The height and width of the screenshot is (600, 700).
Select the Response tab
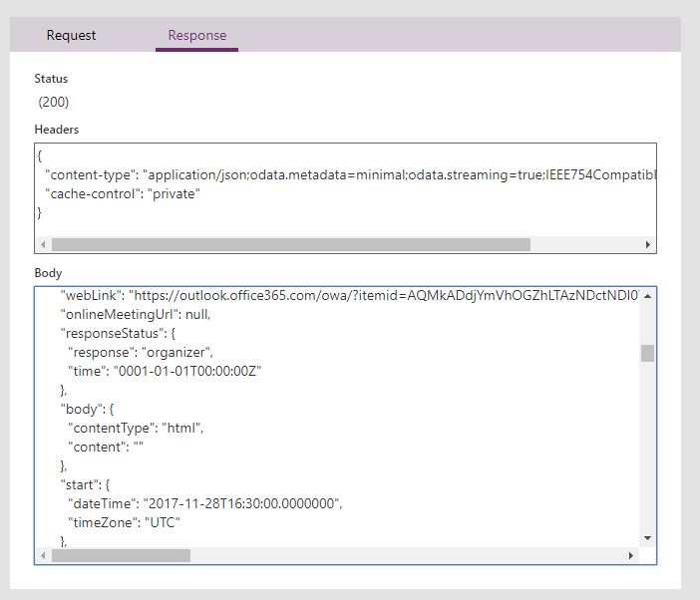[x=196, y=35]
